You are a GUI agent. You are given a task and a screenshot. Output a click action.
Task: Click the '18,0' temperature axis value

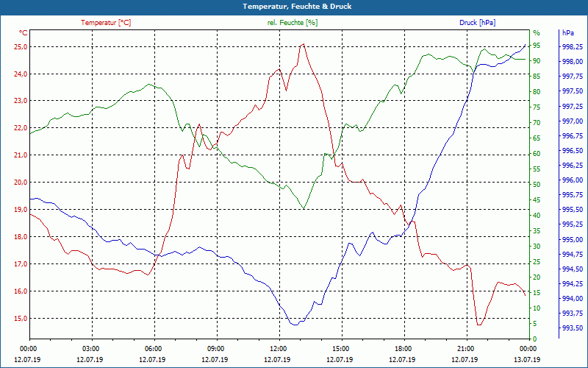click(x=21, y=237)
